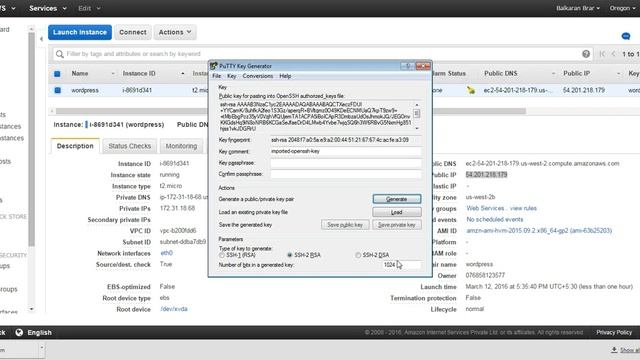Click the PuTTY Key Generator title icon

pos(213,66)
